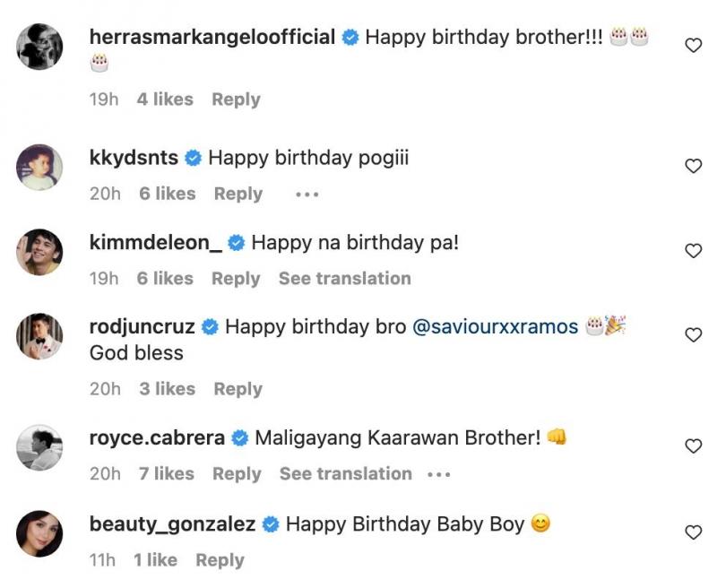Reply to herrasmarkangeloofficial's comment
The width and height of the screenshot is (717, 588).
coord(236,99)
